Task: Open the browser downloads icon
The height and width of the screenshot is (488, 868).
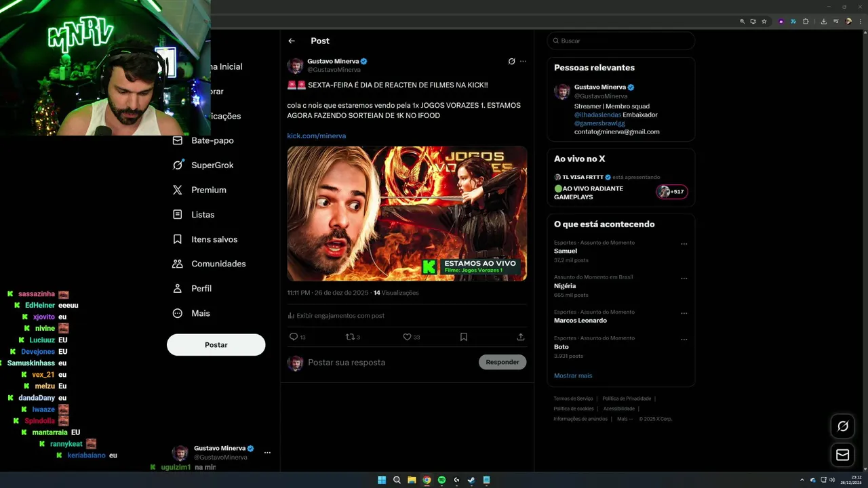Action: pos(823,21)
